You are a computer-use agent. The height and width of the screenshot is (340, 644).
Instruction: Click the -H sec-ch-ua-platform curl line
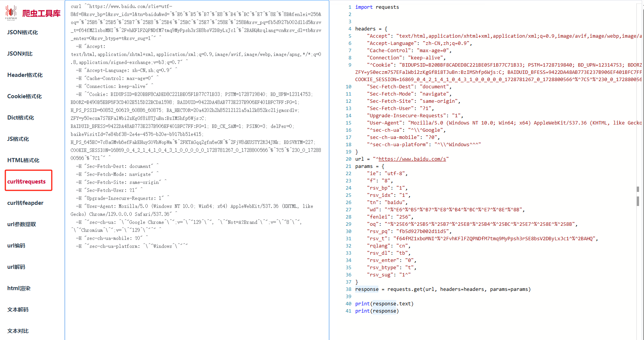(132, 246)
